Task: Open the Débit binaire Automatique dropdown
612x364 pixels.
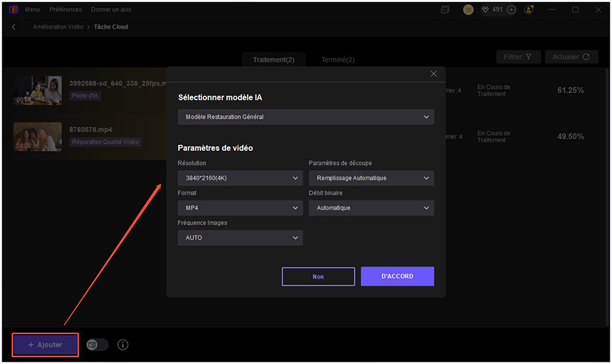Action: point(371,208)
